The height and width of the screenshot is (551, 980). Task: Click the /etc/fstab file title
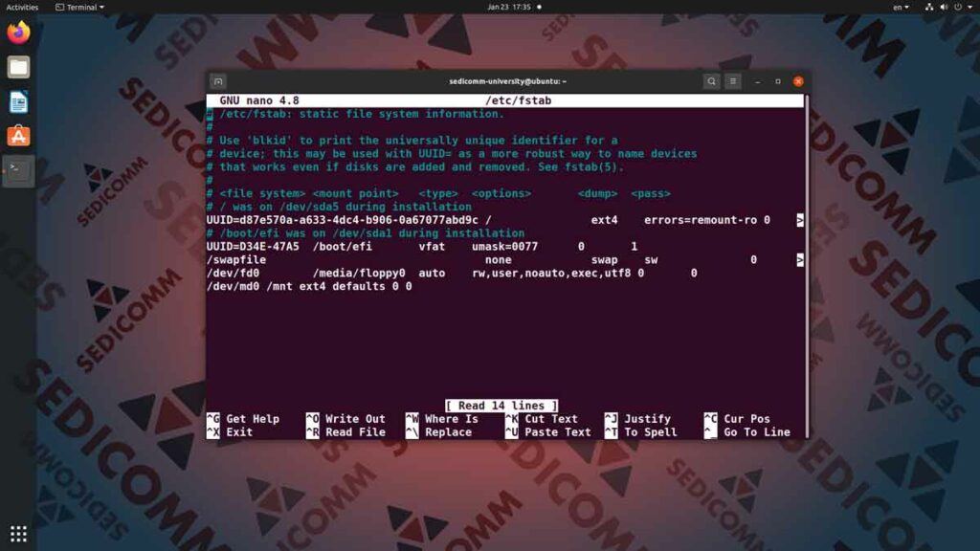tap(518, 100)
